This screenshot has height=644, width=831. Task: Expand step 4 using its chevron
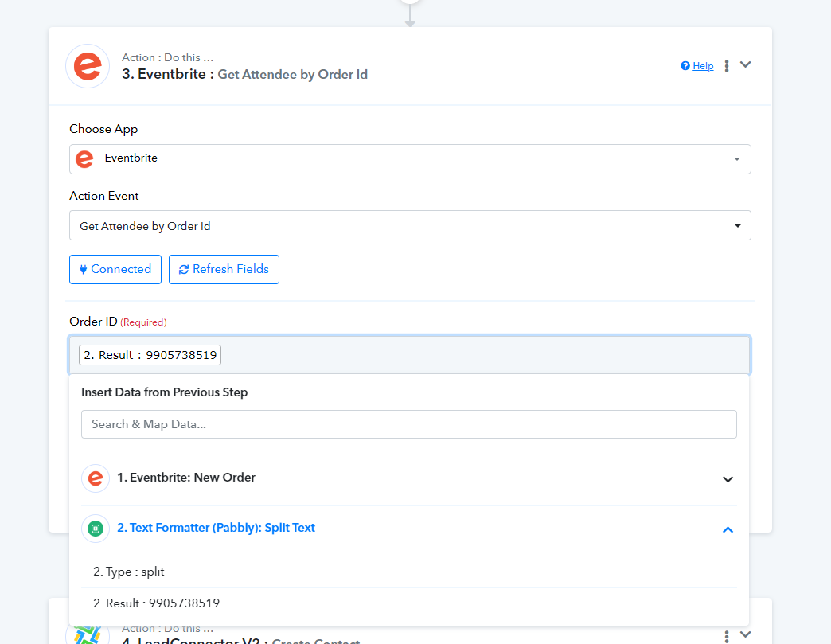coord(745,634)
